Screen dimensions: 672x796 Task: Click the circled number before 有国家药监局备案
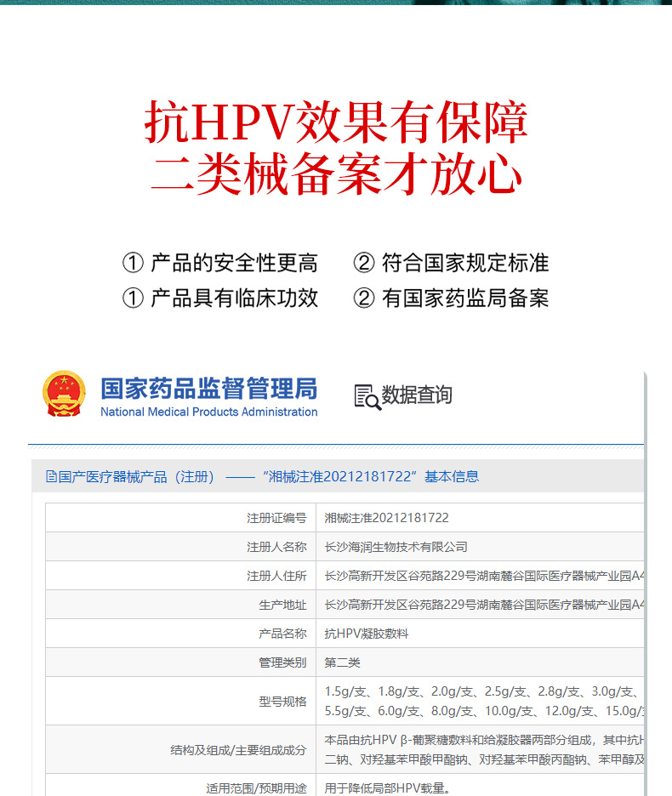click(x=364, y=298)
